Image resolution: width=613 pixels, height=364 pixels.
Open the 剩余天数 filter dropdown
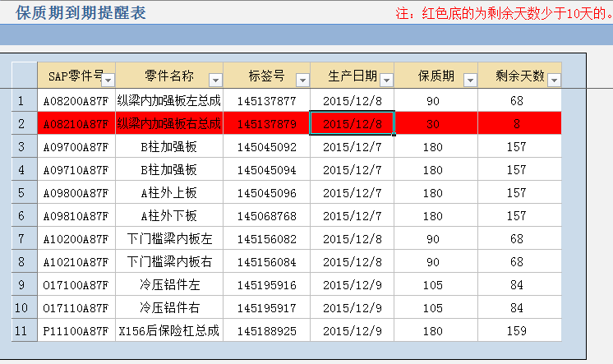[554, 79]
